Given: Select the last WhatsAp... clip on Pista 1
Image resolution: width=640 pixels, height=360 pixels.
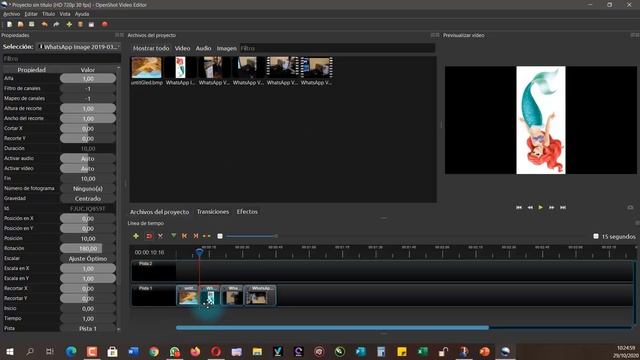Looking at the screenshot, I should [x=260, y=296].
